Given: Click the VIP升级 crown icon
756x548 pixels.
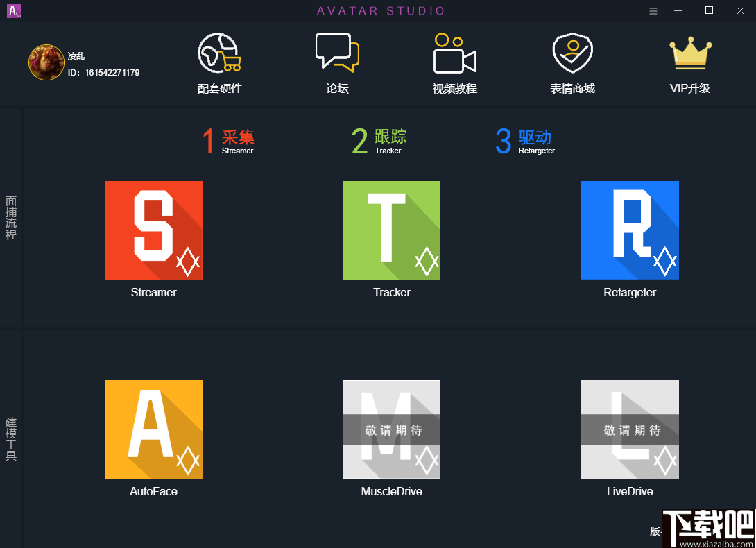Looking at the screenshot, I should 690,62.
